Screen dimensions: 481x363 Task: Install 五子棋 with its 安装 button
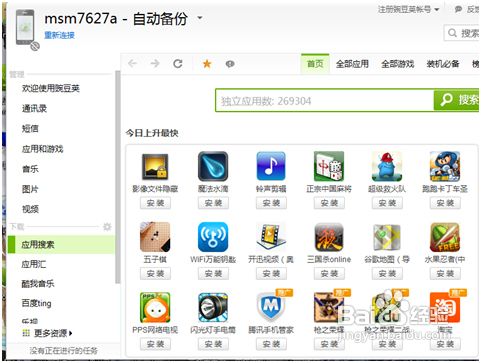coord(155,274)
